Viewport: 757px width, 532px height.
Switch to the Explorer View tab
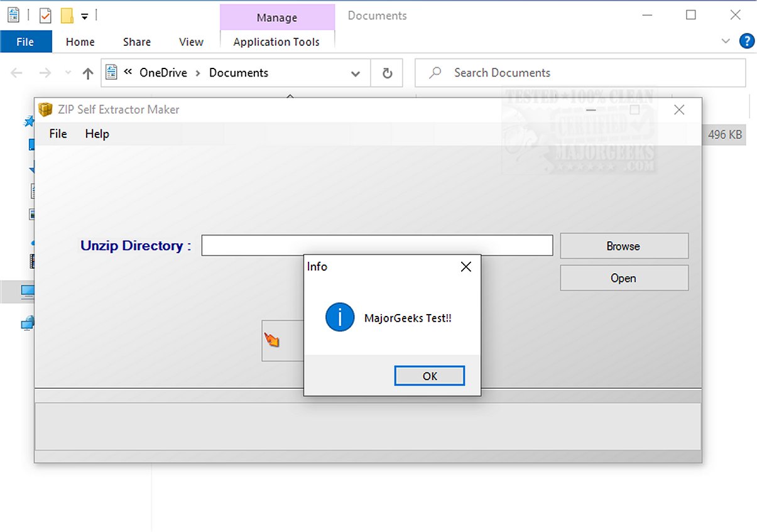[x=191, y=42]
